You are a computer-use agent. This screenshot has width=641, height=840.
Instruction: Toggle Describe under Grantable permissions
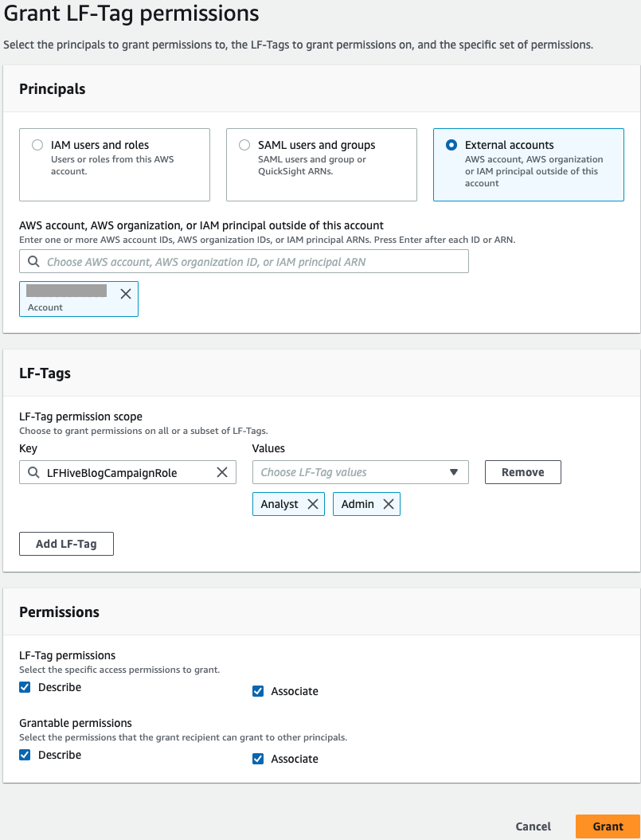[25, 755]
